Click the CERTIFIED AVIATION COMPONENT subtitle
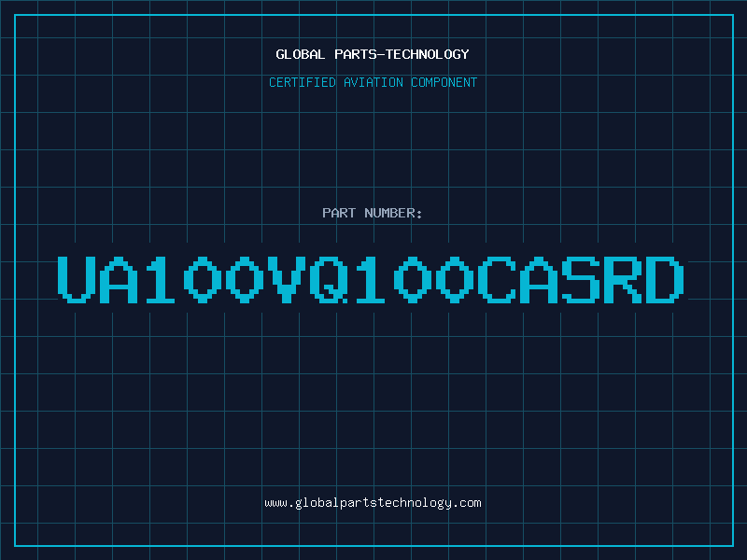This screenshot has width=747, height=560. (x=373, y=82)
